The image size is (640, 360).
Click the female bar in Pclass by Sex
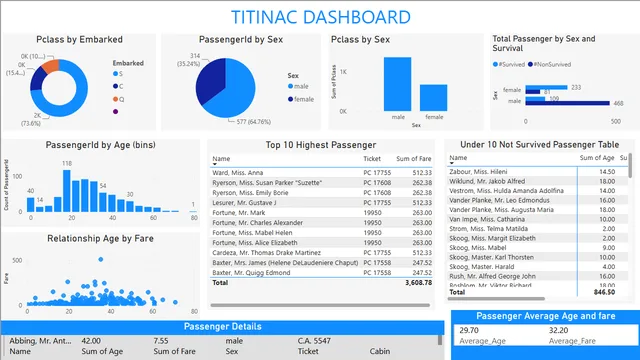(x=433, y=98)
